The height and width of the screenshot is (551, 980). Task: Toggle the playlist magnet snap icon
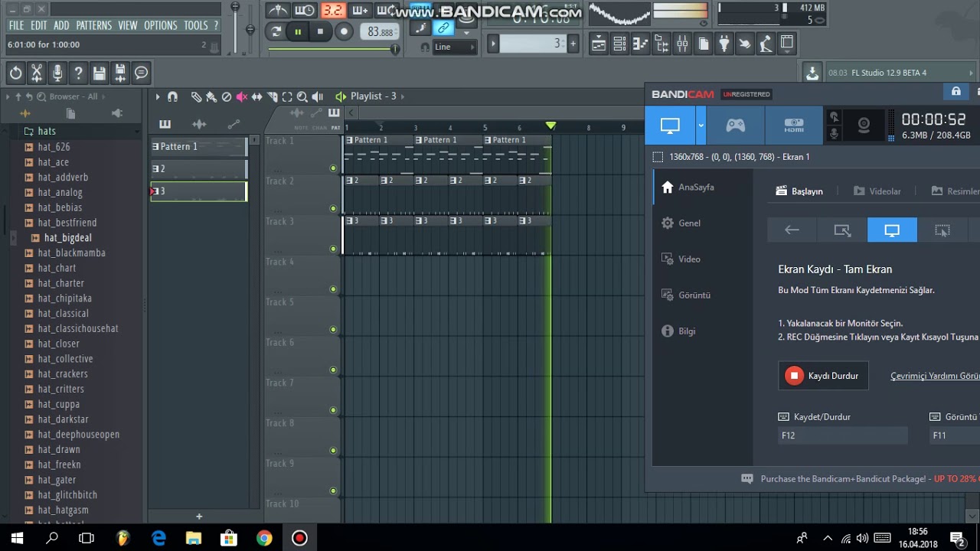coord(172,96)
